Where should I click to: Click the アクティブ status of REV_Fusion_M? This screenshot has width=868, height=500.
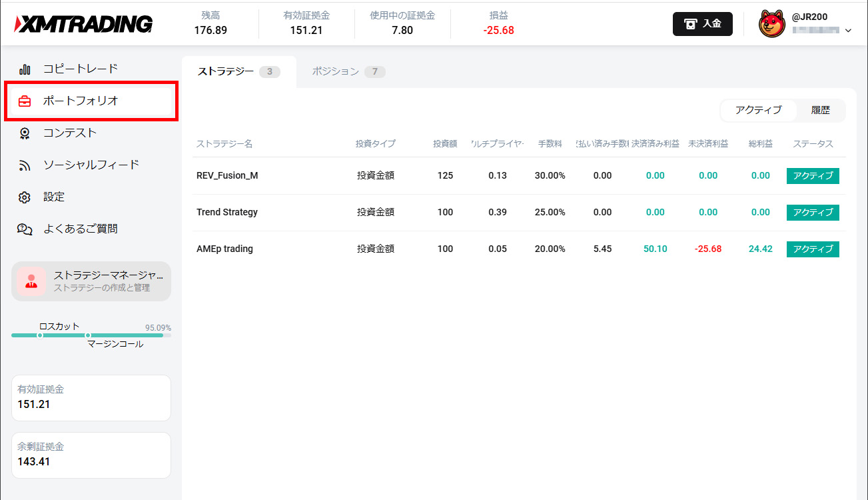click(x=813, y=176)
